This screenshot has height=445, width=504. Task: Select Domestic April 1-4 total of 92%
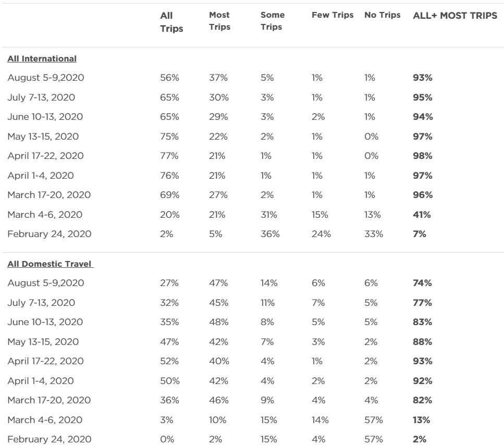(423, 380)
